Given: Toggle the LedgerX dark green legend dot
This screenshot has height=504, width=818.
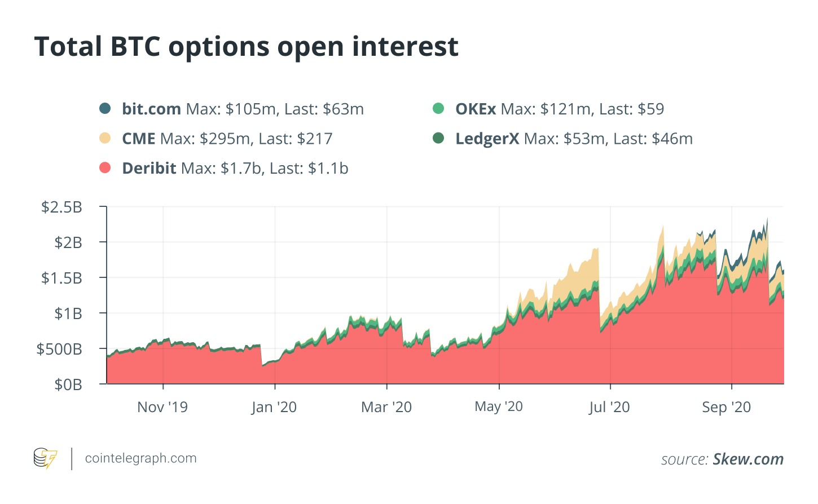Looking at the screenshot, I should click(x=438, y=138).
